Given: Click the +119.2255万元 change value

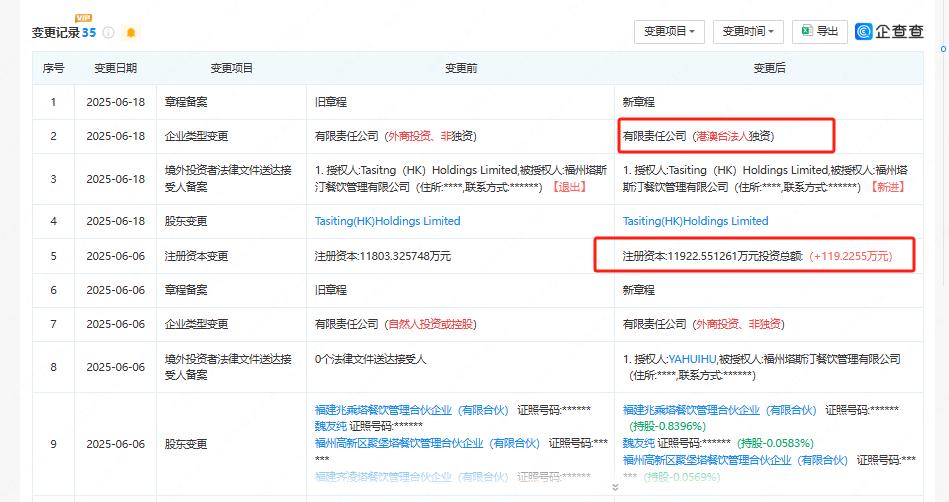Looking at the screenshot, I should 851,256.
